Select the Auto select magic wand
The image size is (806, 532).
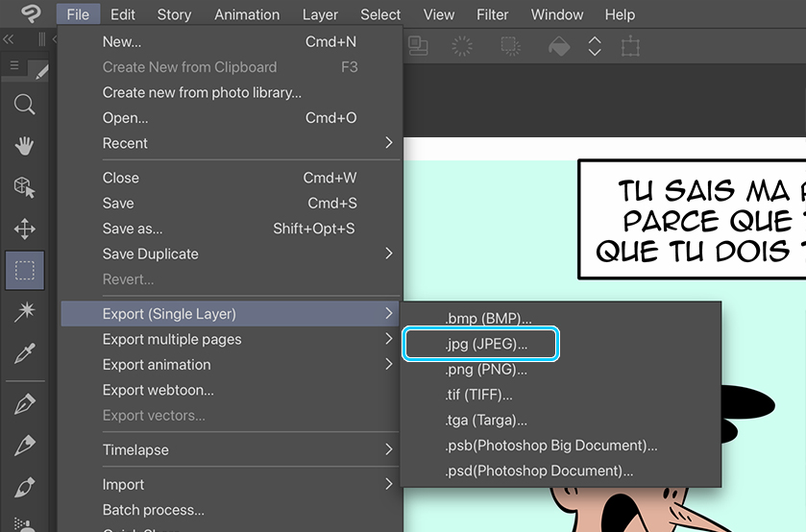pyautogui.click(x=24, y=312)
